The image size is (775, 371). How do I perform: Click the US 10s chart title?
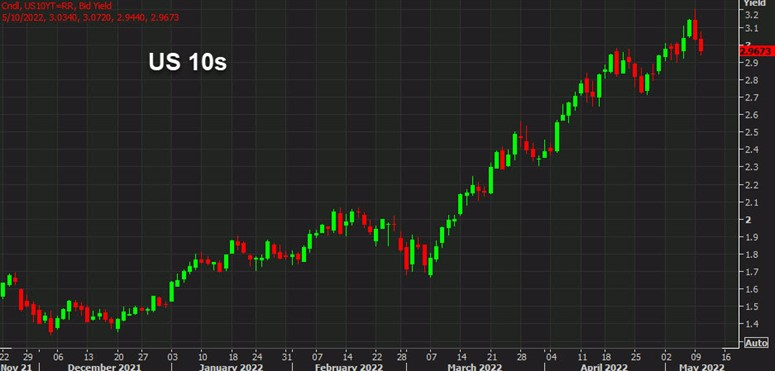(188, 63)
